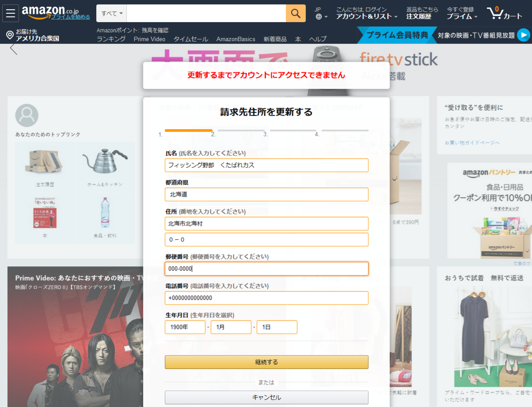The image size is (532, 407).
Task: Open the cart icon
Action: [x=494, y=13]
